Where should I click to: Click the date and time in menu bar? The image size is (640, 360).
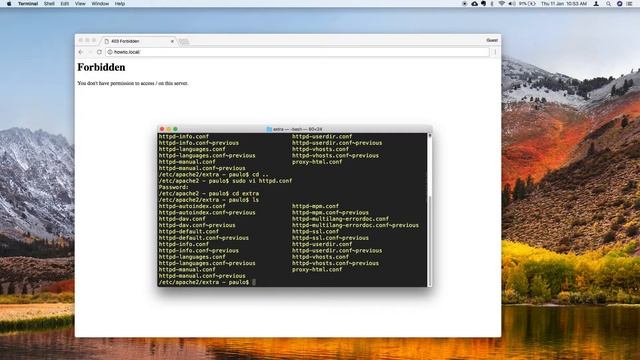click(x=564, y=4)
